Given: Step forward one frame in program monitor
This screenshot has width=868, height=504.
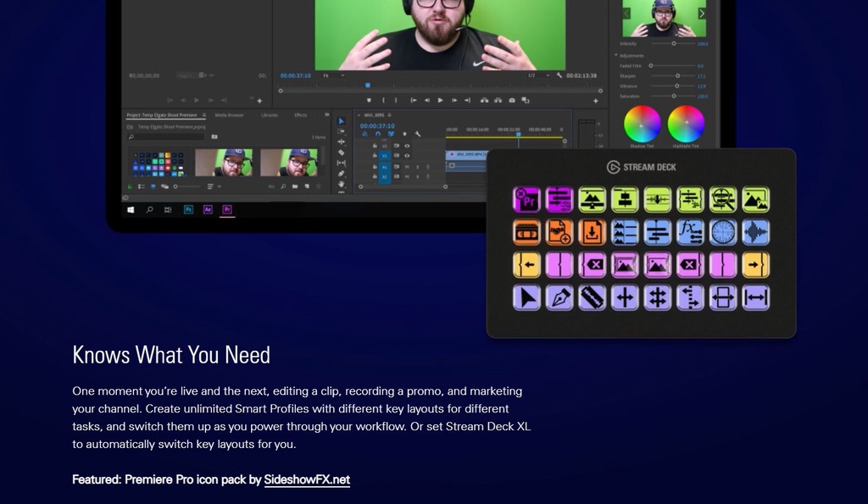Looking at the screenshot, I should click(454, 100).
